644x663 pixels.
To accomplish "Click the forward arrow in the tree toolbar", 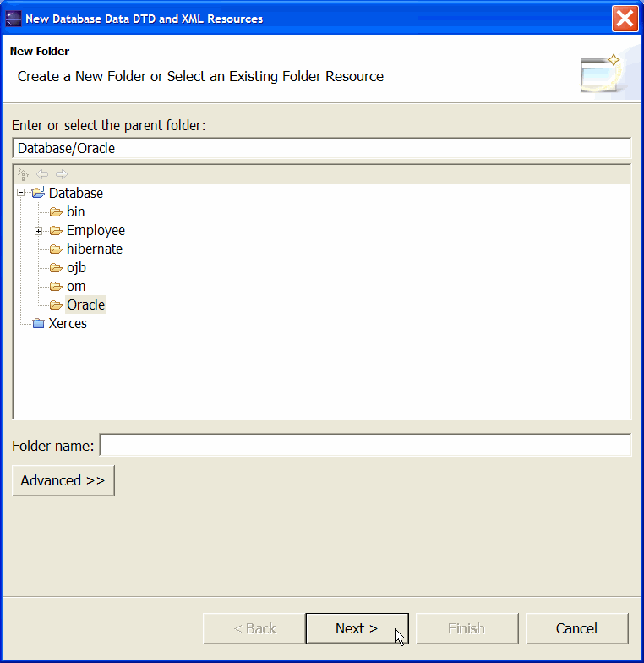I will (x=62, y=174).
